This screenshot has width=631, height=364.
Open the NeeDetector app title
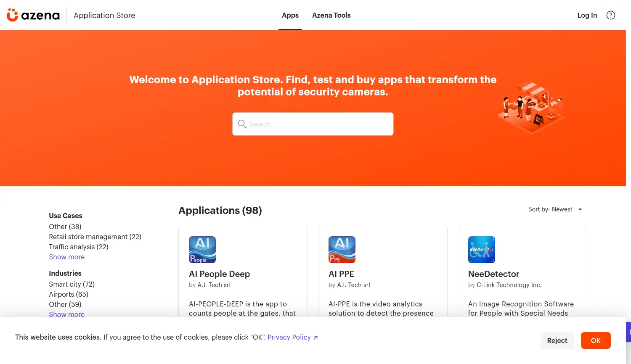click(493, 274)
